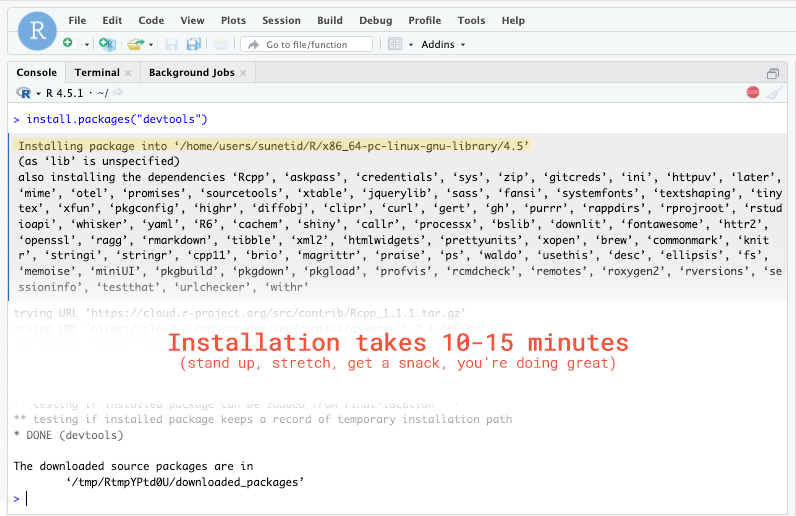796x516 pixels.
Task: Click the R version icon in console
Action: (x=23, y=93)
